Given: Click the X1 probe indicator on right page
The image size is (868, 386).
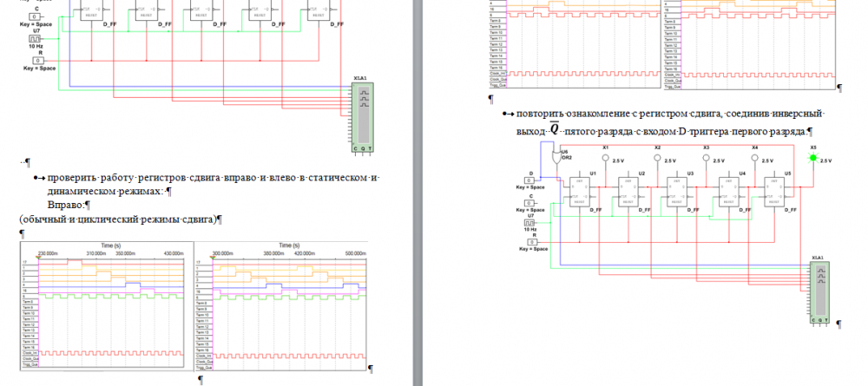Looking at the screenshot, I should coord(605,159).
